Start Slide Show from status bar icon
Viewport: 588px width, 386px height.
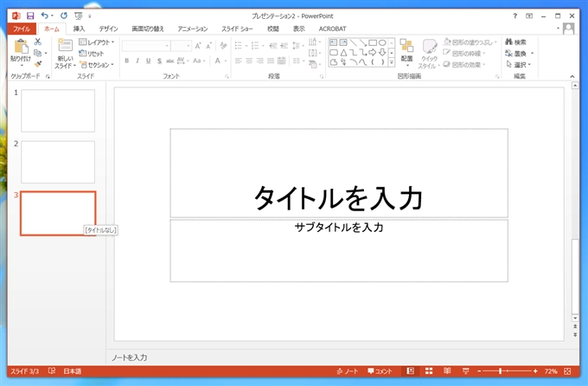(x=466, y=370)
